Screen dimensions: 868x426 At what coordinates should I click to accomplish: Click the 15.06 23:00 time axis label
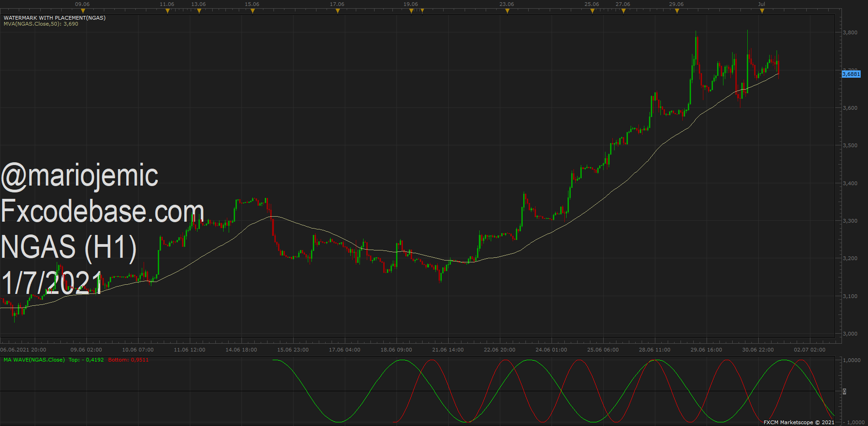pos(293,350)
